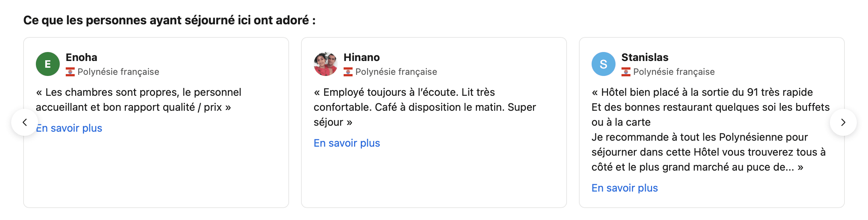This screenshot has width=868, height=220.
Task: Click Stanislas's review text about hotel location
Action: [x=710, y=129]
